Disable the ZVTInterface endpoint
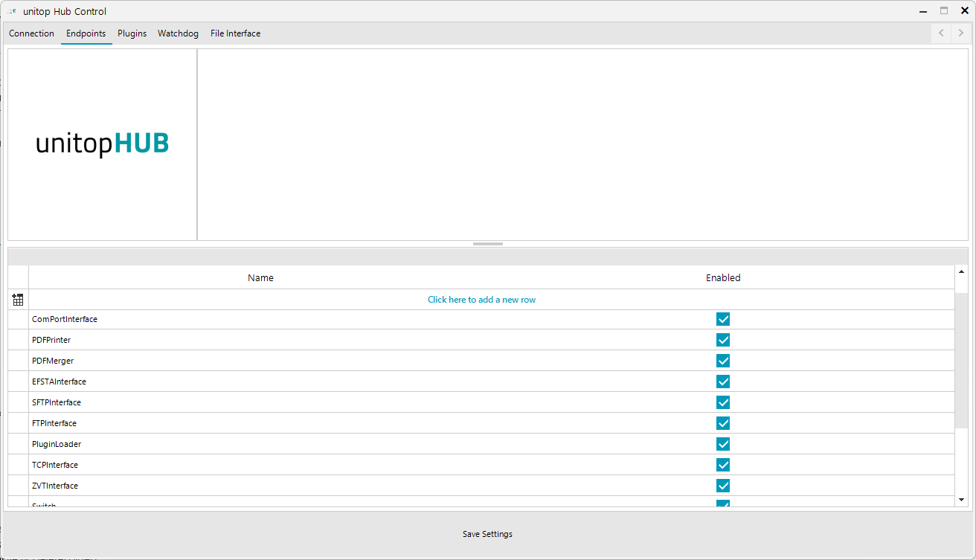The width and height of the screenshot is (976, 560). click(723, 486)
